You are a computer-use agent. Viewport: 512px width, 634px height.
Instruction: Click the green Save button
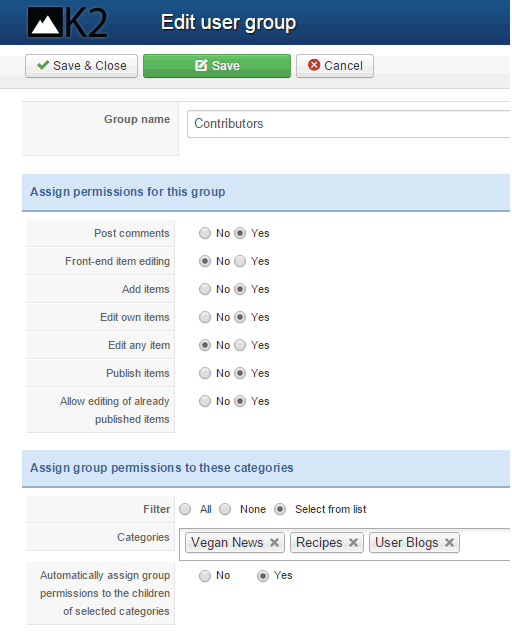coord(217,66)
